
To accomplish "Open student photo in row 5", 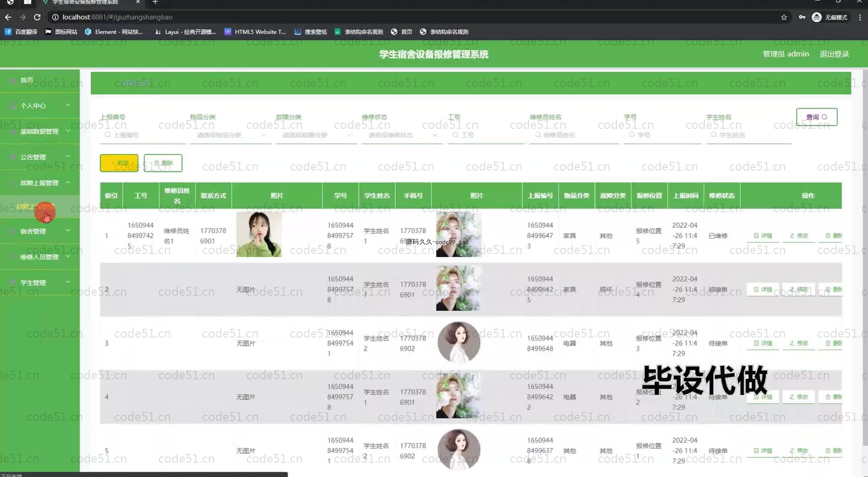I will [459, 450].
